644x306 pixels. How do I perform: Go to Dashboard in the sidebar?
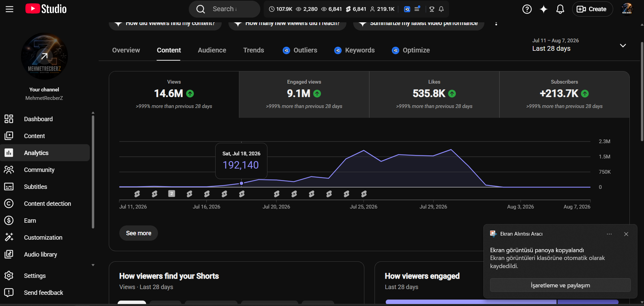click(45, 119)
